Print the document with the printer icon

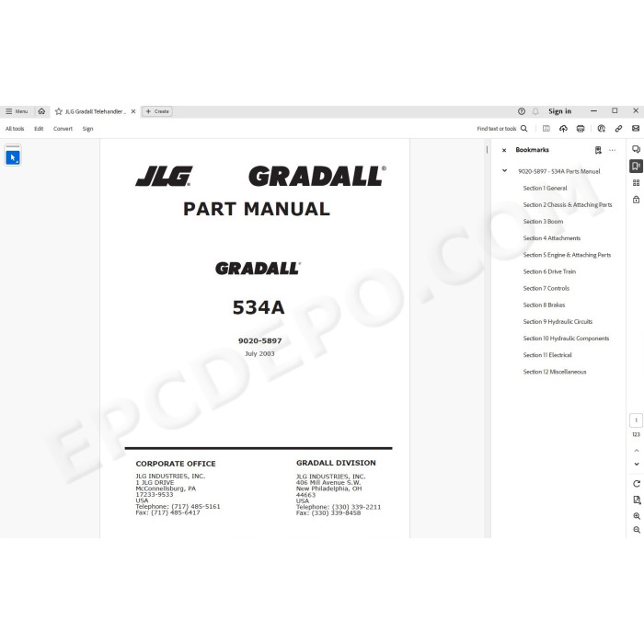click(x=581, y=129)
